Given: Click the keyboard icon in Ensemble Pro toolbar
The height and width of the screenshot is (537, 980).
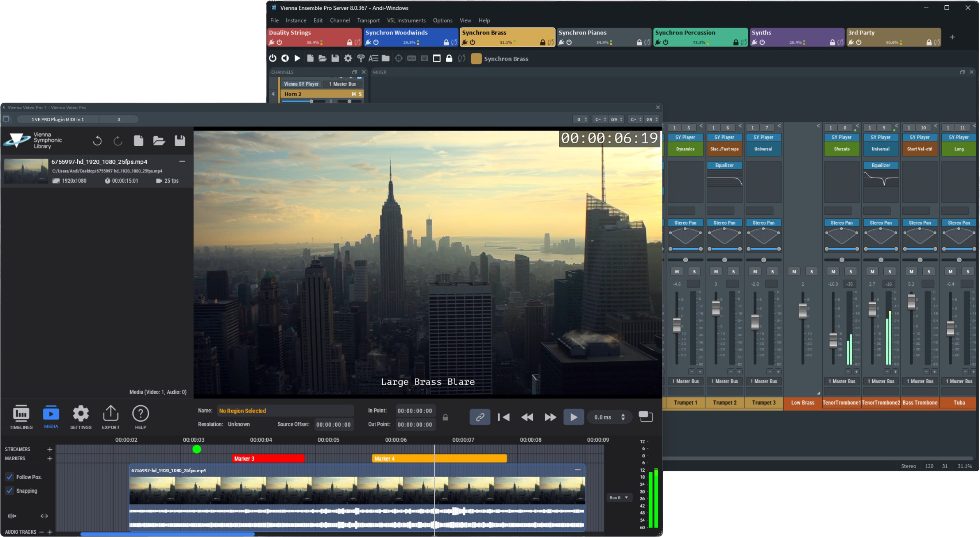Looking at the screenshot, I should 424,58.
